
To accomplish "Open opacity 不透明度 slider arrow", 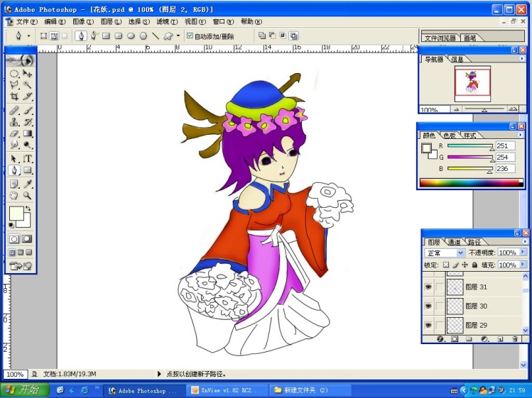I will click(523, 253).
